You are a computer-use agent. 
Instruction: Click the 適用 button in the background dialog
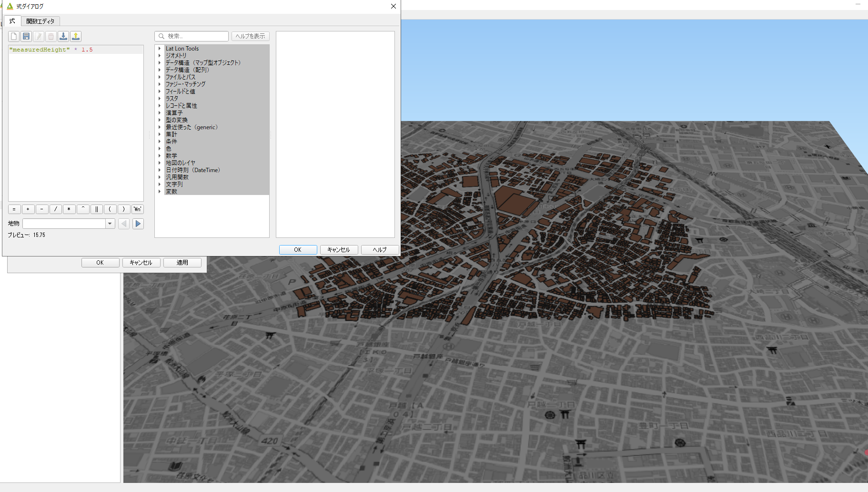pyautogui.click(x=182, y=263)
